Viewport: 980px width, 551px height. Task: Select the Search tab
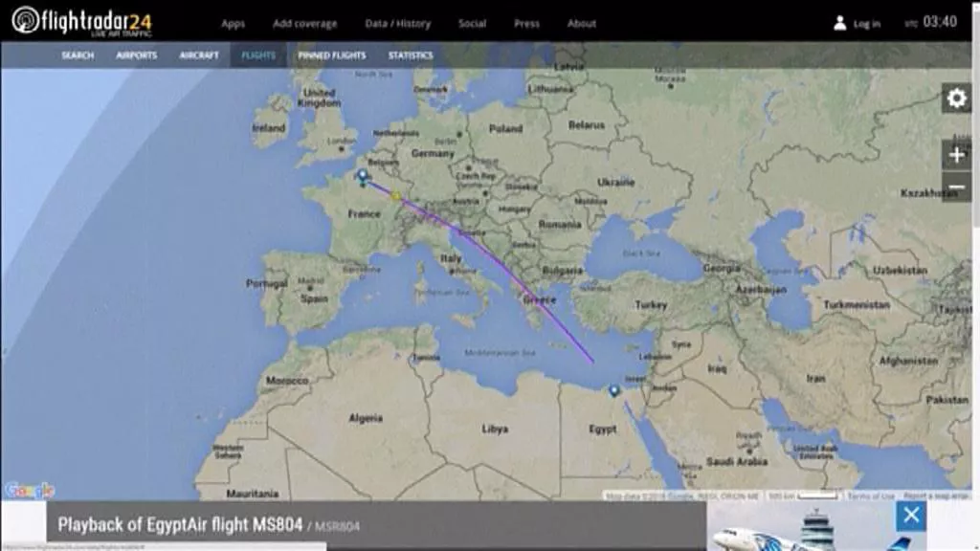pos(78,55)
